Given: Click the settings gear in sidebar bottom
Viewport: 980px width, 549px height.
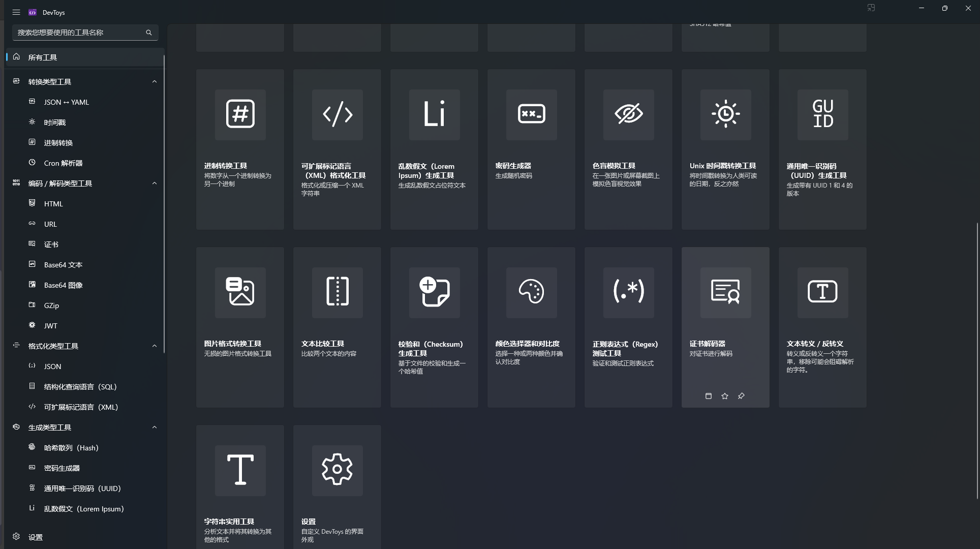Looking at the screenshot, I should click(x=16, y=536).
